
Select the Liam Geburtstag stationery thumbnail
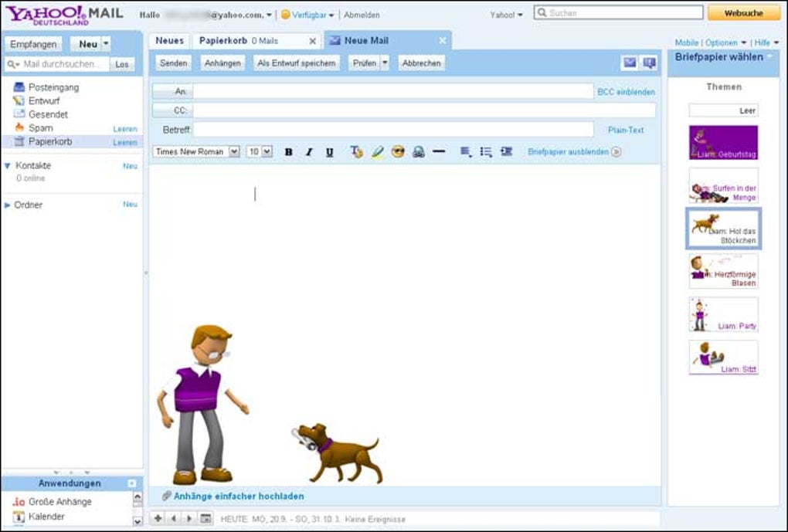(x=723, y=142)
